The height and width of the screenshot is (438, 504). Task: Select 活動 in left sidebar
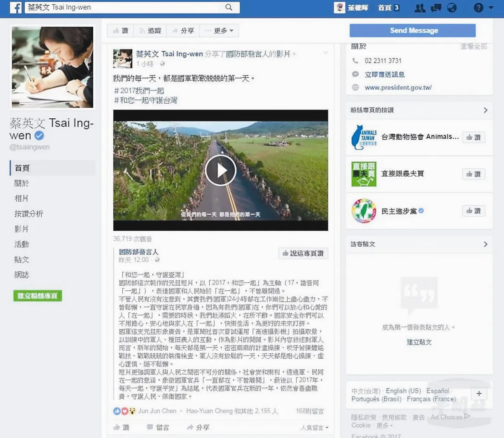pos(22,244)
